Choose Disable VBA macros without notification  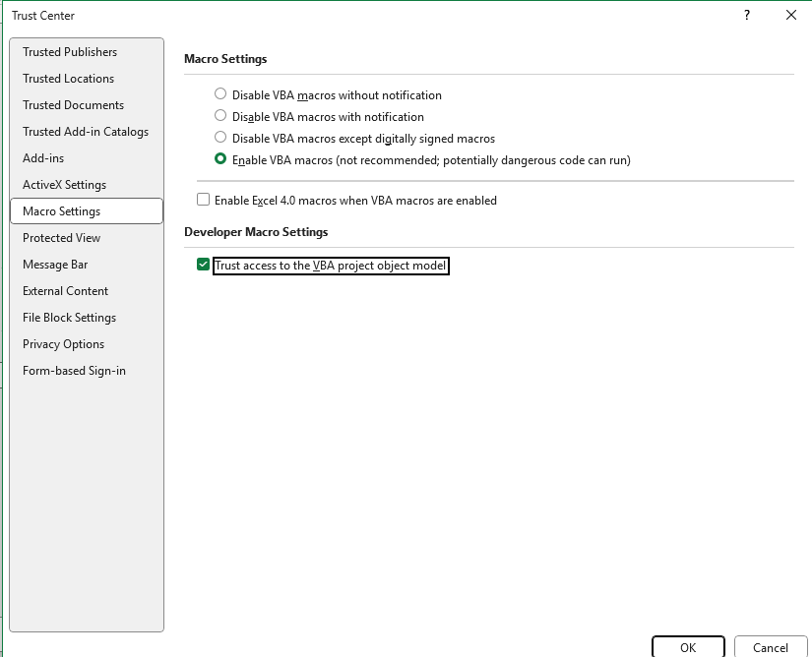[220, 93]
